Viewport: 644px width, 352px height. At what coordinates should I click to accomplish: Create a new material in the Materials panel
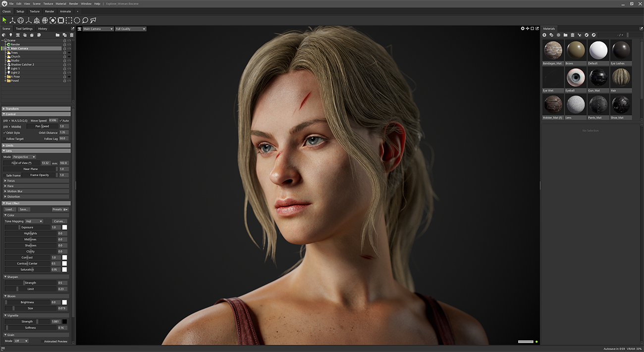pos(544,35)
